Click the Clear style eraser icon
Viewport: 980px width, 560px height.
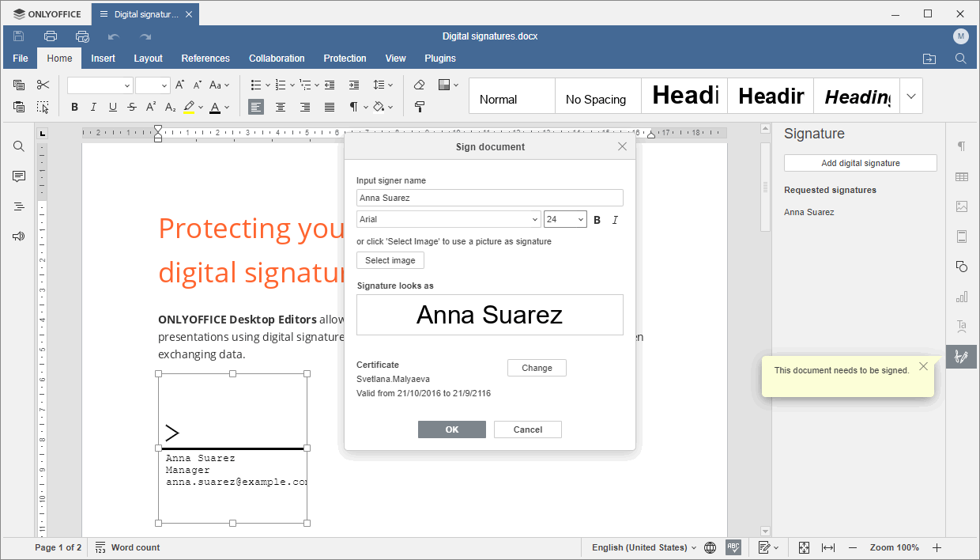click(x=419, y=85)
